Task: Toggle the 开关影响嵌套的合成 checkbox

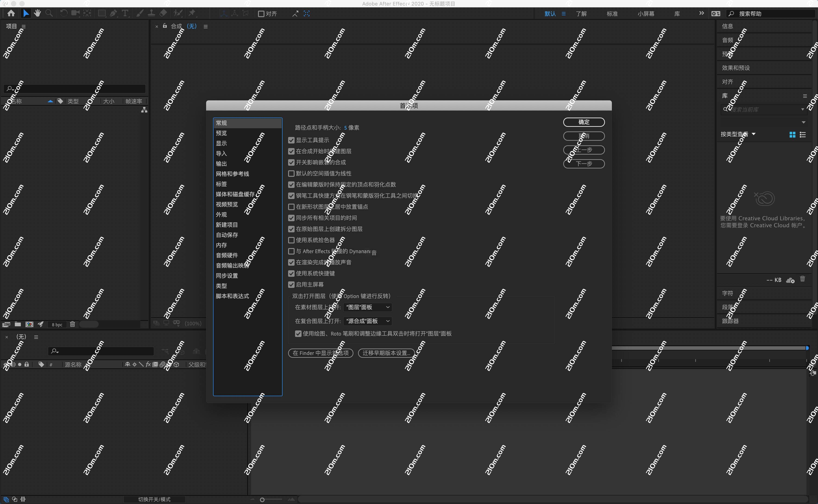Action: click(x=291, y=162)
